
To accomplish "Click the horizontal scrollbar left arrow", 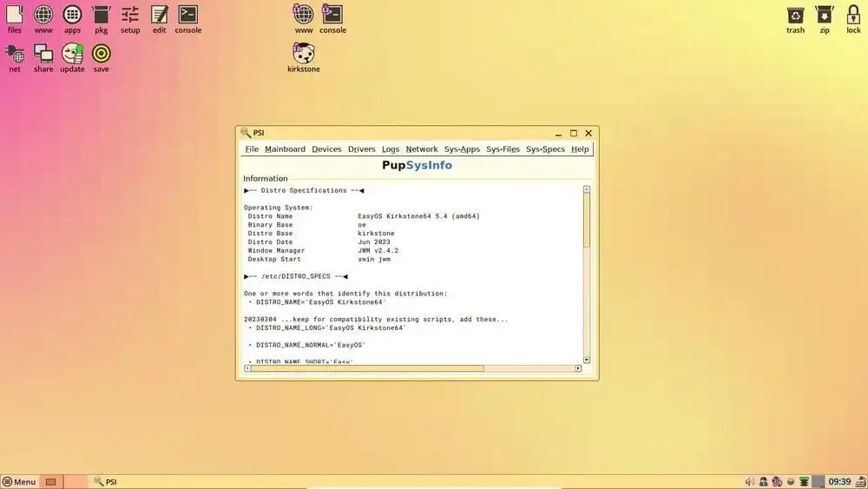I will point(247,368).
